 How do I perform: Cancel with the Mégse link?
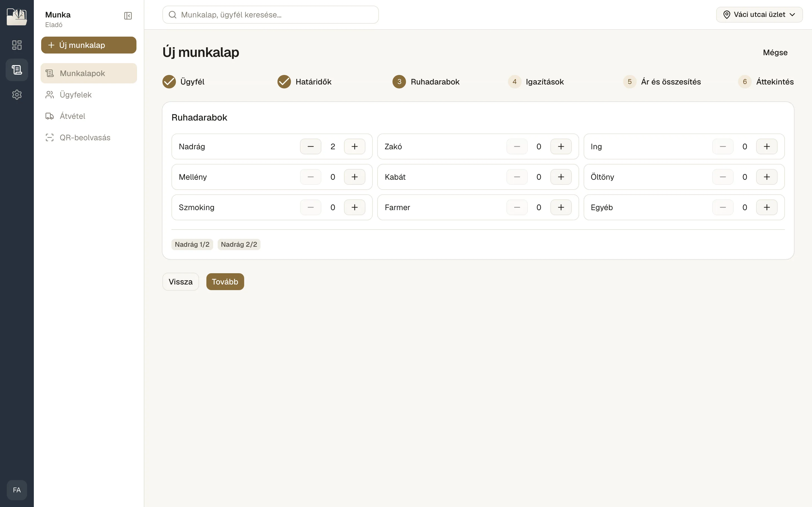[x=775, y=53]
